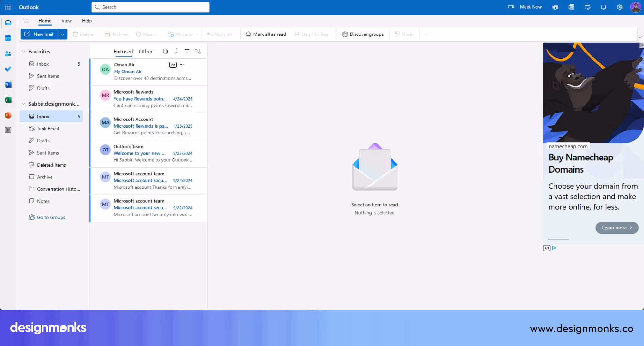Click Learn more on the Namecheap ad
This screenshot has height=346, width=644.
coord(617,228)
